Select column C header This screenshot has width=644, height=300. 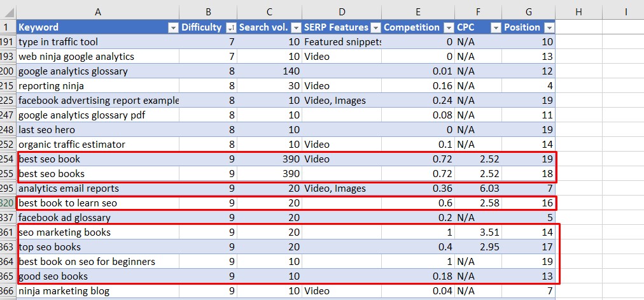[x=269, y=12]
